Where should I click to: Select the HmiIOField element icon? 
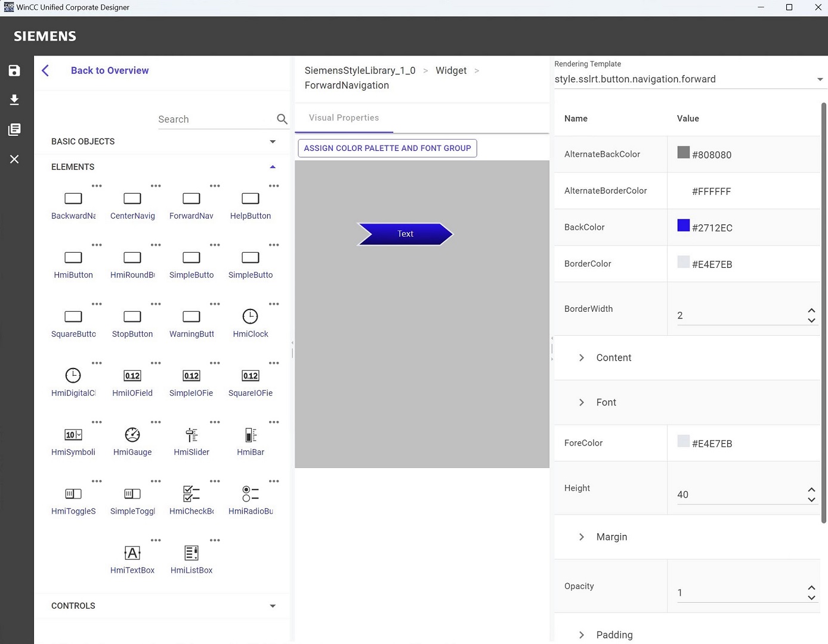132,376
